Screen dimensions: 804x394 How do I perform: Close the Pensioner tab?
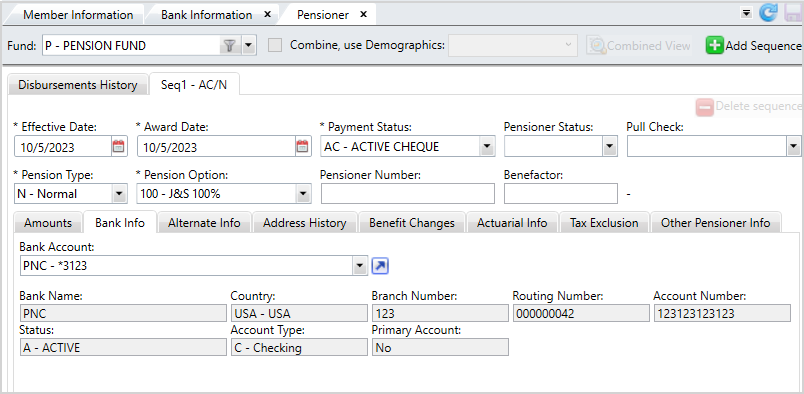click(364, 14)
